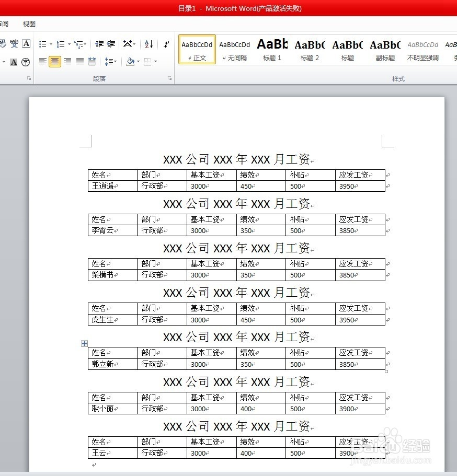Click the 耿小丽 name cell
Image resolution: width=457 pixels, height=476 pixels.
tap(113, 409)
